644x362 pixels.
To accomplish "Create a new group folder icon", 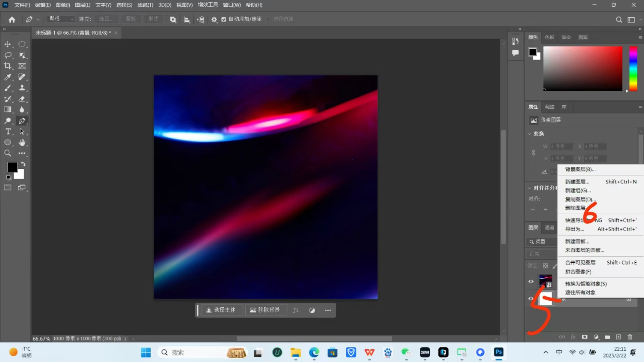I will point(607,337).
